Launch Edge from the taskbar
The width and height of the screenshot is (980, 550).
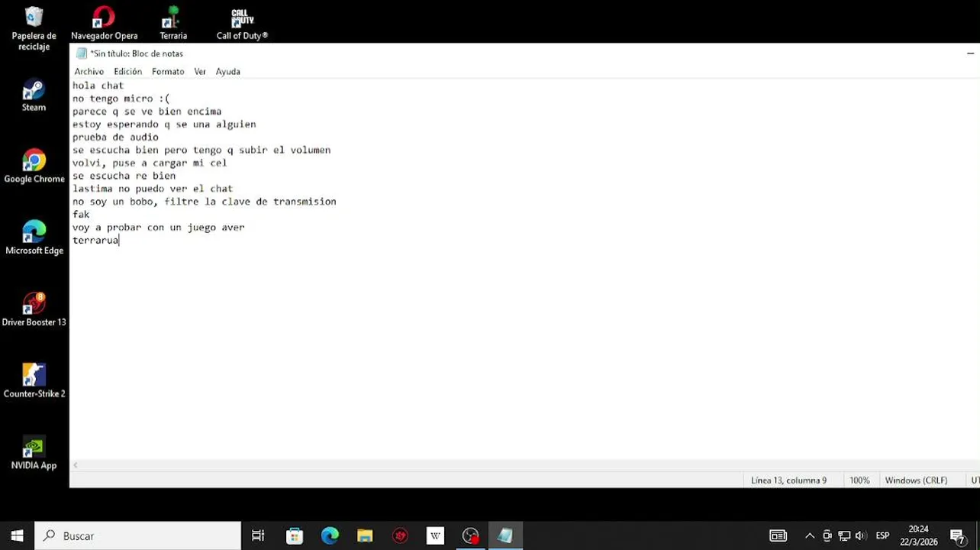[x=330, y=535]
